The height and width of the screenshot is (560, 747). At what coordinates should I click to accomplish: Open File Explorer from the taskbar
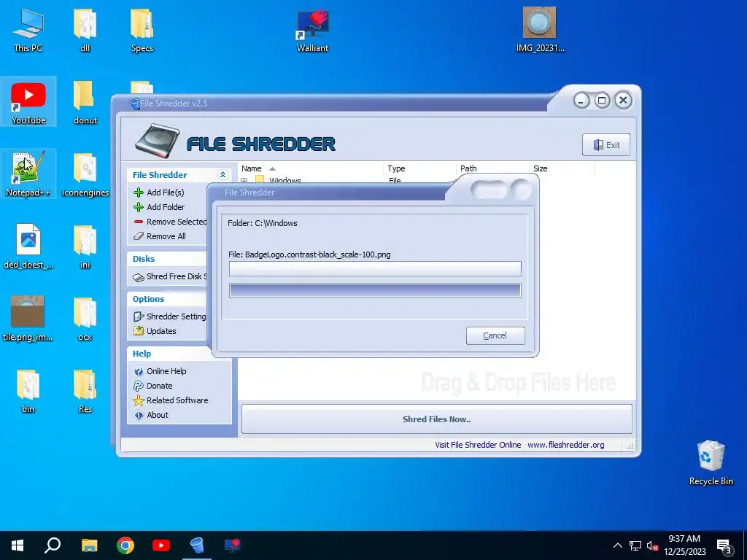(x=89, y=545)
